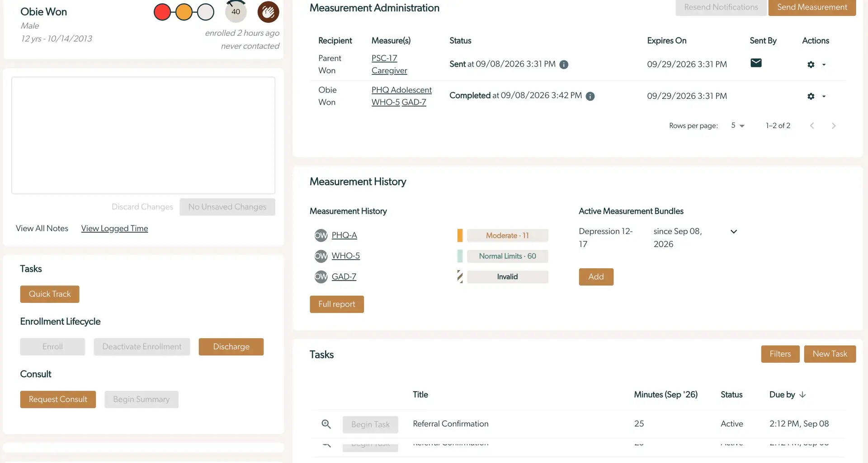The height and width of the screenshot is (463, 868).
Task: Open the PSC-17 Caregiver measure link
Action: tap(389, 64)
